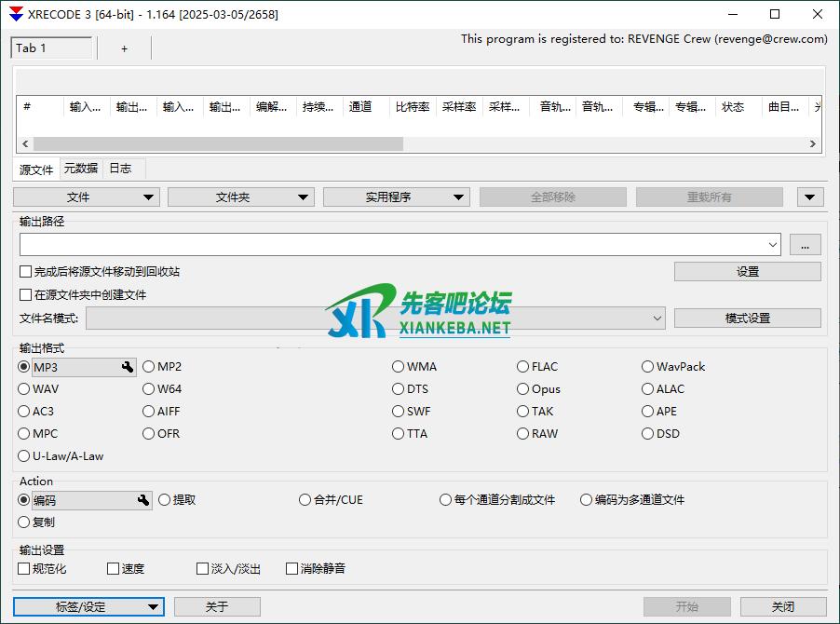This screenshot has width=840, height=624.
Task: Toggle the 规范化 checkbox
Action: click(25, 569)
